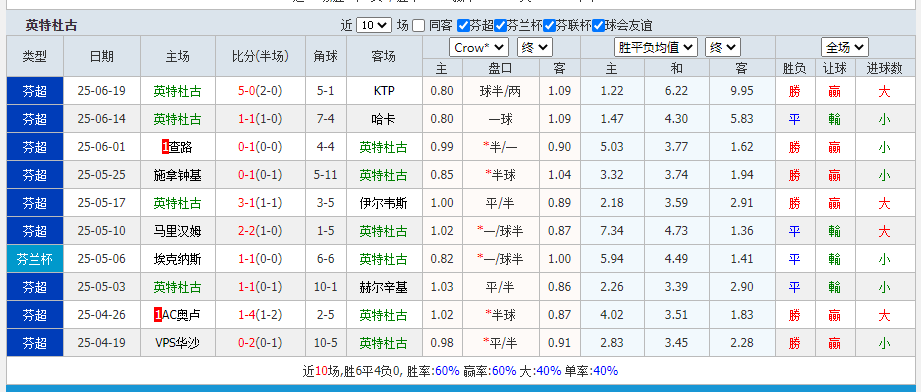Click home team 施拿钟基
This screenshot has width=921, height=392.
[177, 175]
